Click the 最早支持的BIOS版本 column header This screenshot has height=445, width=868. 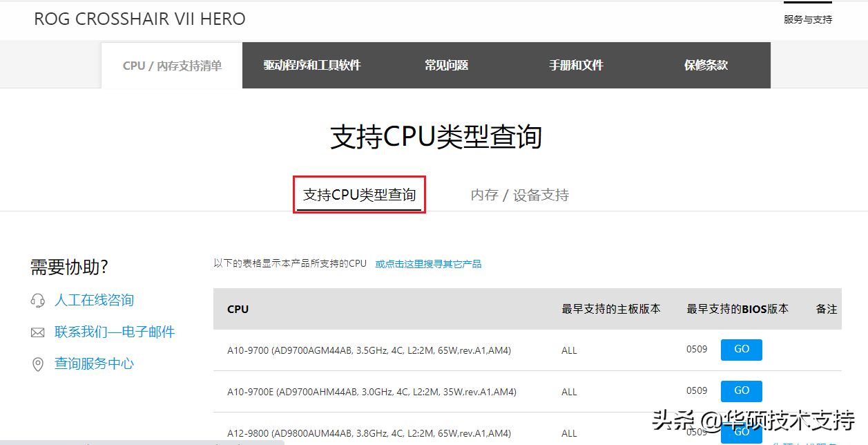click(x=737, y=309)
